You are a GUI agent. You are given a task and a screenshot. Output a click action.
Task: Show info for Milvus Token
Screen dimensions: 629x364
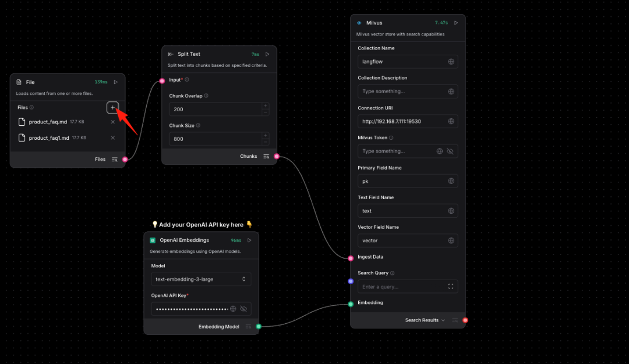click(391, 137)
